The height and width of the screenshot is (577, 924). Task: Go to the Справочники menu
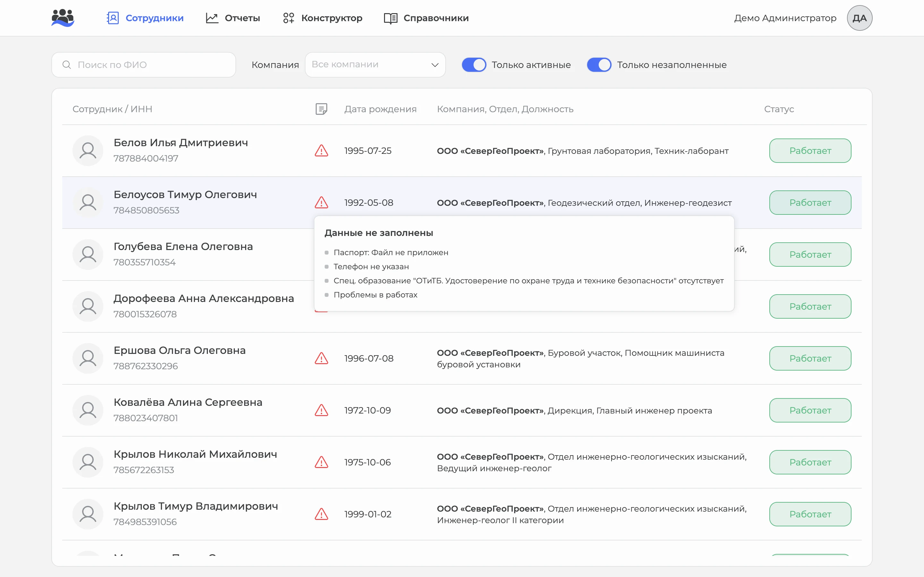point(426,18)
